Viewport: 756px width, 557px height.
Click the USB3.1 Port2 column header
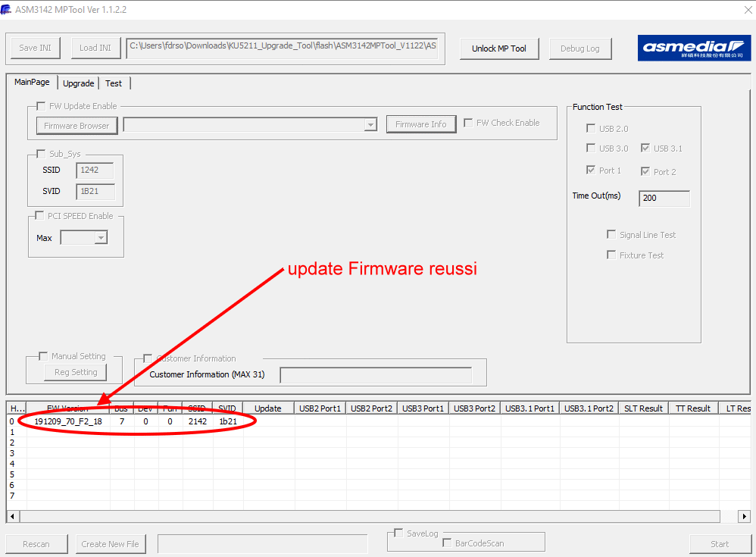click(589, 408)
